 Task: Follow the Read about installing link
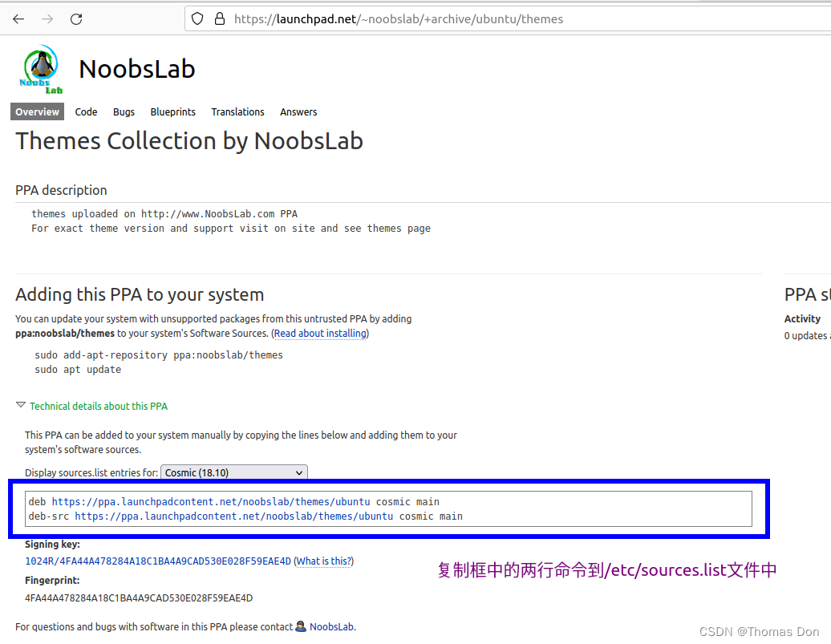320,334
